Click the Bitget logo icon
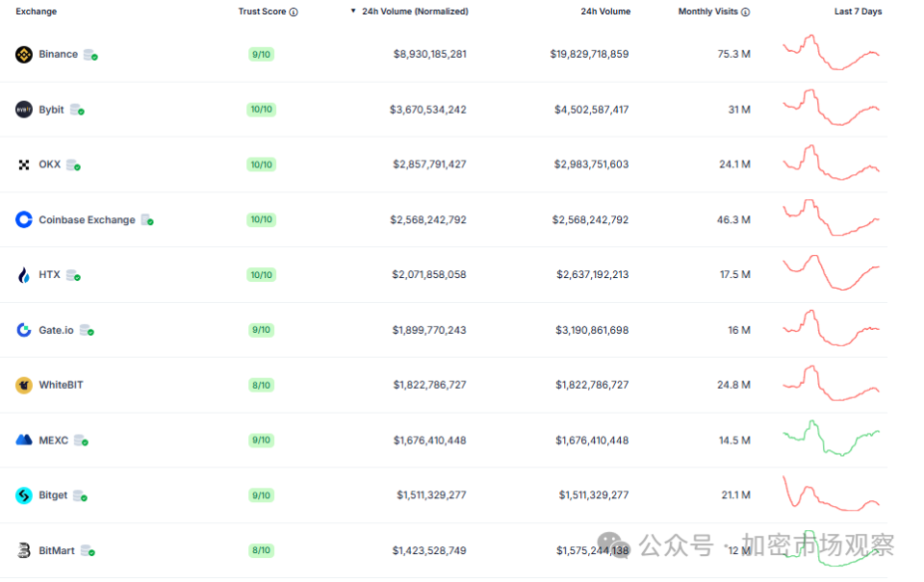Screen dimensions: 924x582 coord(24,495)
